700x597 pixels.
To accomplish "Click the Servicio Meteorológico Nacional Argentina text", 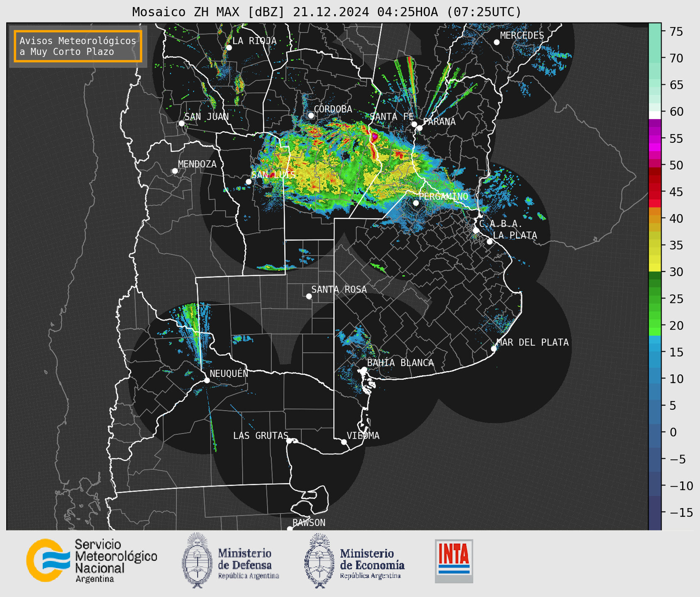I will pyautogui.click(x=116, y=560).
